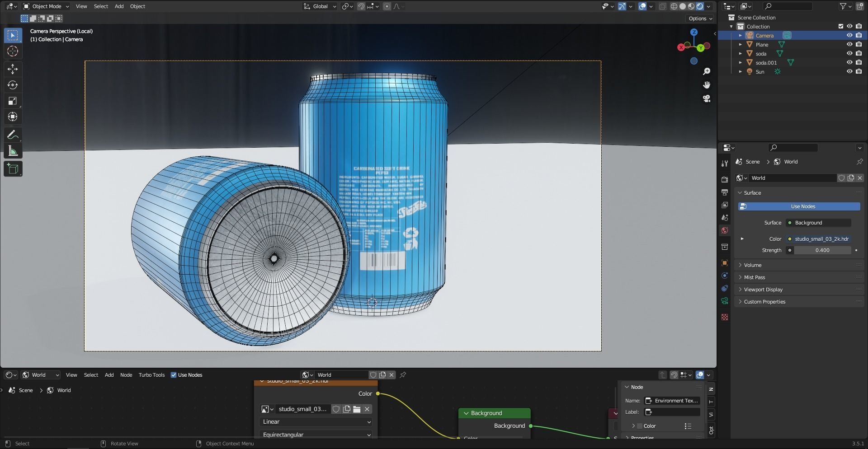Open the Node menu

tap(126, 375)
